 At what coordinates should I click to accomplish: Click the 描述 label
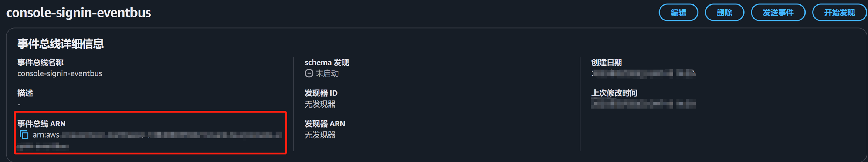[x=25, y=93]
